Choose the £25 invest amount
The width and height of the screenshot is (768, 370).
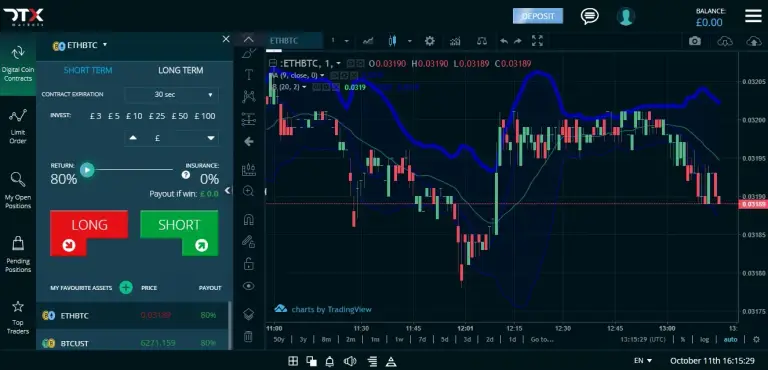(x=157, y=117)
